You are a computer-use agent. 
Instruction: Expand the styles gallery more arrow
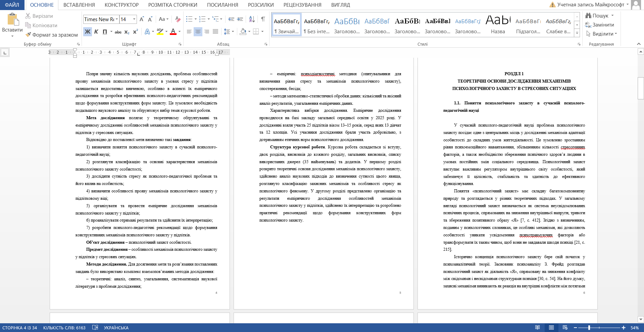[577, 33]
